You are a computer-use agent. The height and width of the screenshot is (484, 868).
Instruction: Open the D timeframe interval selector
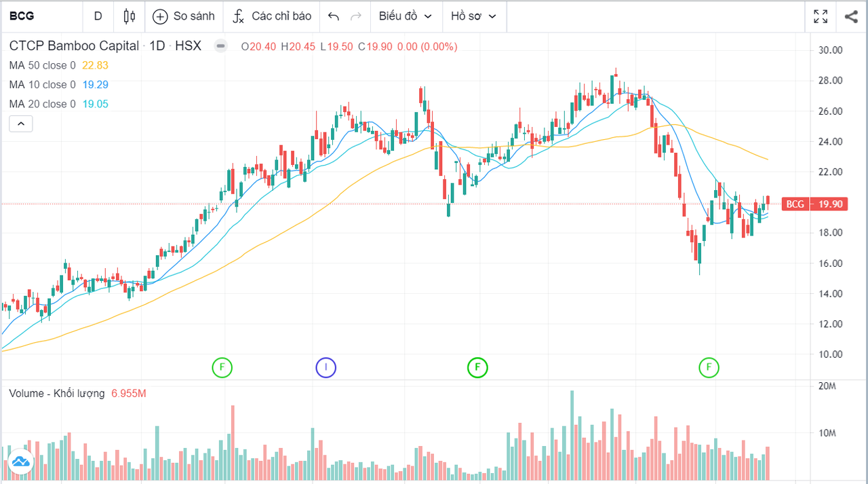click(98, 16)
